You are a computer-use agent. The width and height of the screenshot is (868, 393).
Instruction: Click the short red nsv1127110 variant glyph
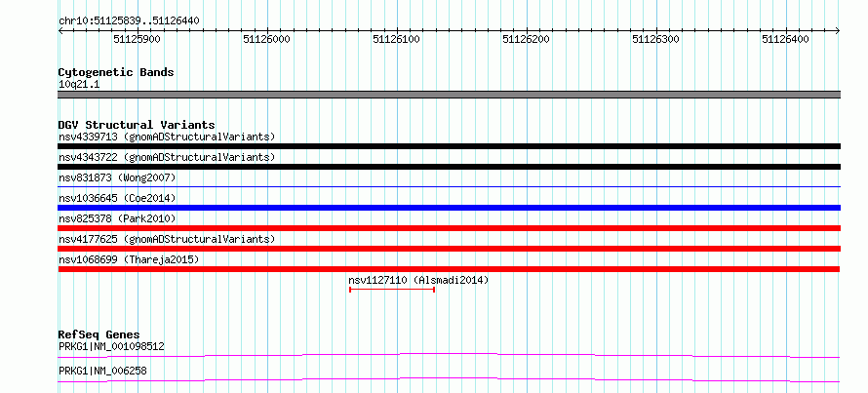pyautogui.click(x=392, y=290)
